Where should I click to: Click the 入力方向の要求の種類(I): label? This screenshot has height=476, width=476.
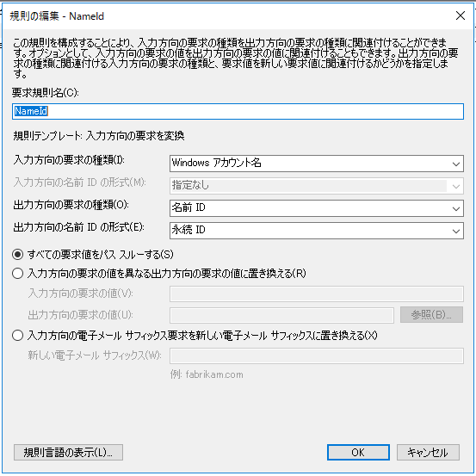point(69,160)
